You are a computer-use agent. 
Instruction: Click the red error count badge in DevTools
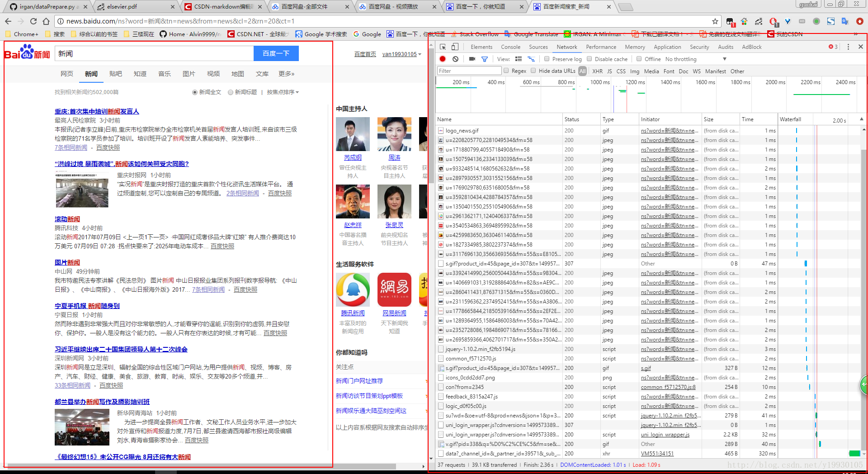833,47
